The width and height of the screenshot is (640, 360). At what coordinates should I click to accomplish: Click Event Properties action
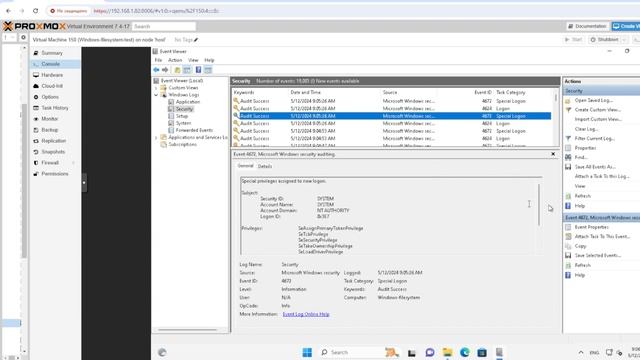pos(591,227)
